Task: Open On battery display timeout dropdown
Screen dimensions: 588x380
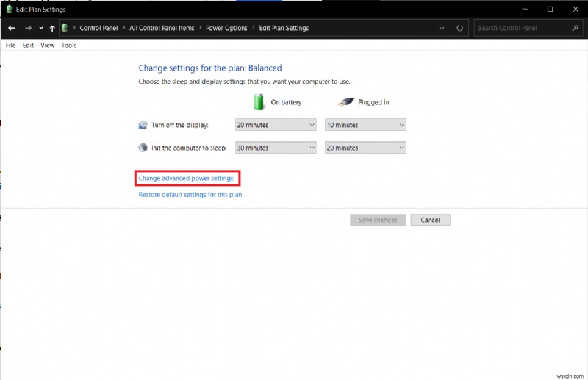Action: [276, 125]
